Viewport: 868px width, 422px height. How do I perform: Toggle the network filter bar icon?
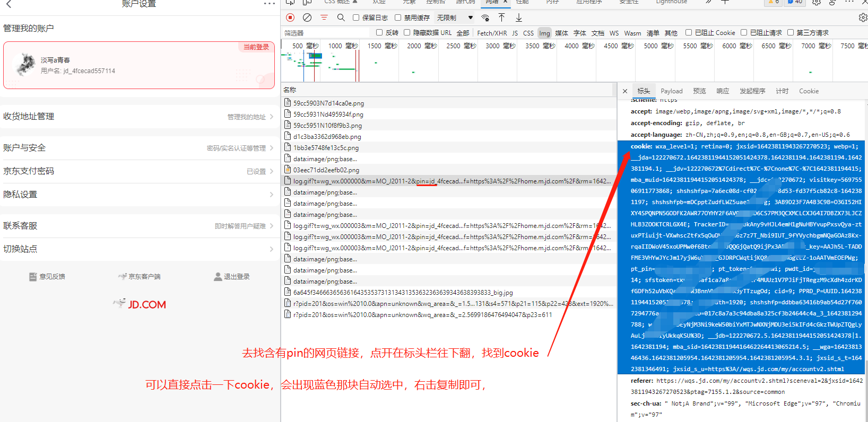click(324, 17)
